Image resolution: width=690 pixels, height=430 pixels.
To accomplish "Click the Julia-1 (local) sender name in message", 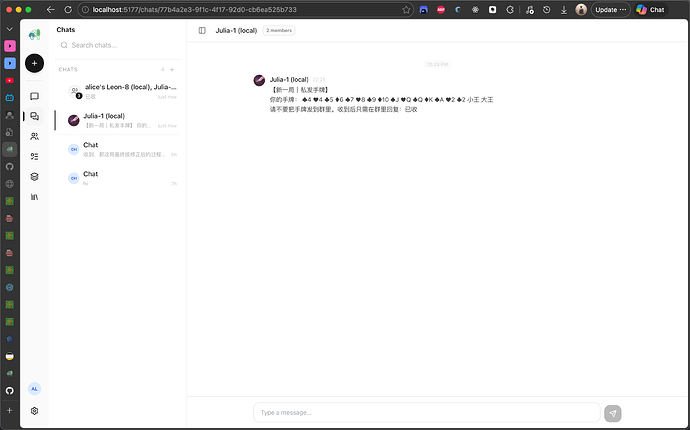I will click(289, 79).
